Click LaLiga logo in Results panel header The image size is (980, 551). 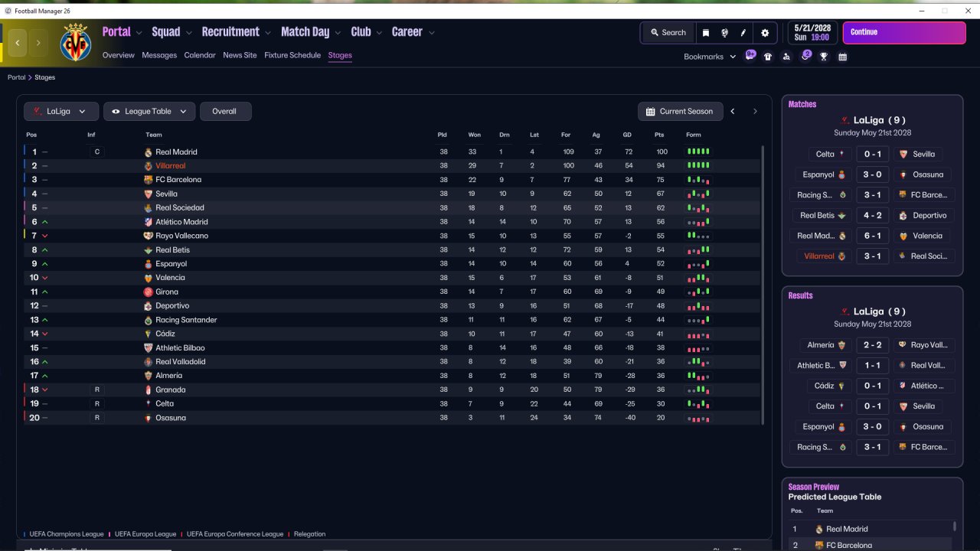[844, 311]
